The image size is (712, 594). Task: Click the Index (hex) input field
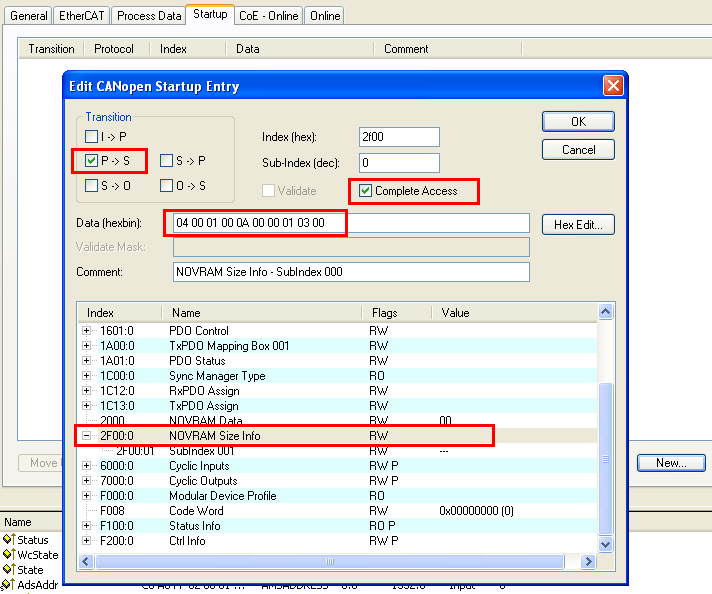point(399,137)
